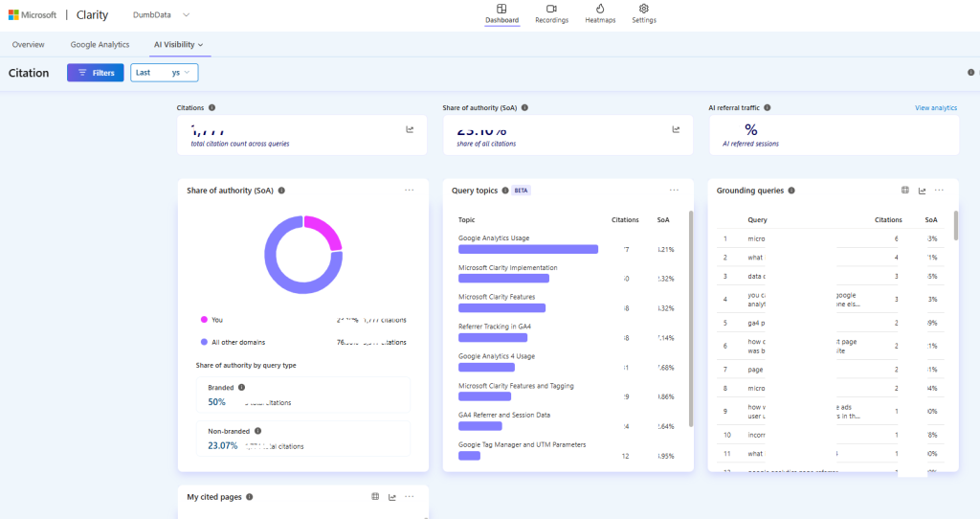Image resolution: width=980 pixels, height=519 pixels.
Task: Open the Last days date range dropdown
Action: pos(165,73)
